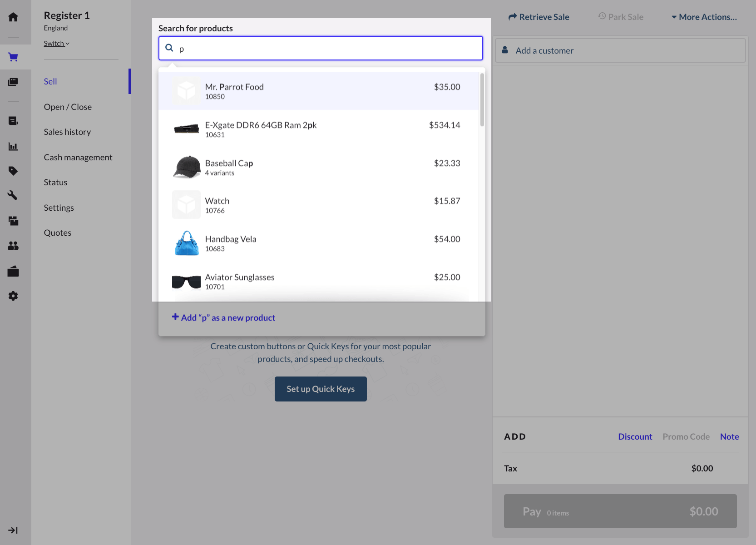
Task: Open the Reporting bar chart icon
Action: click(x=13, y=146)
